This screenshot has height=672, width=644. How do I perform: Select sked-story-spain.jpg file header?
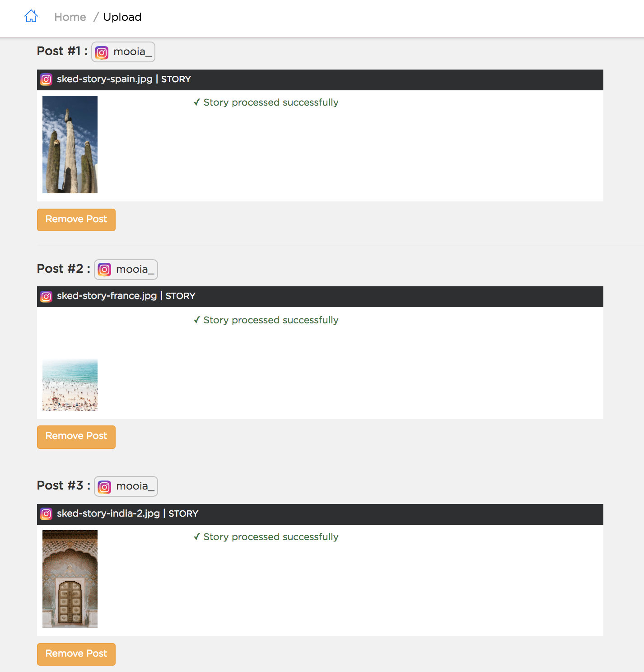(320, 80)
